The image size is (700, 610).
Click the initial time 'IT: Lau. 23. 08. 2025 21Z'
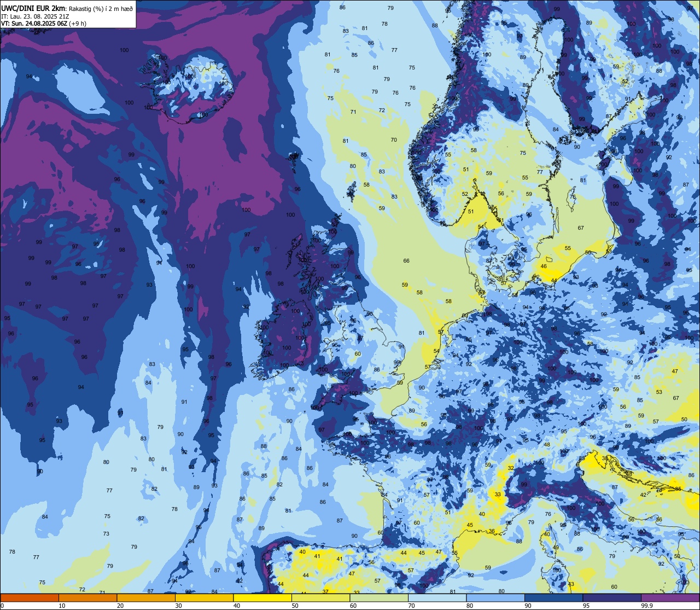coord(35,16)
